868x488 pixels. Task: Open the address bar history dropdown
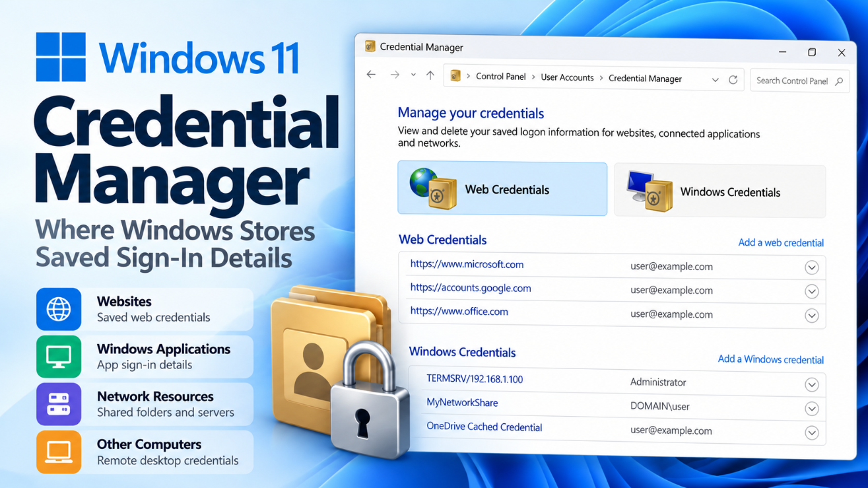715,80
